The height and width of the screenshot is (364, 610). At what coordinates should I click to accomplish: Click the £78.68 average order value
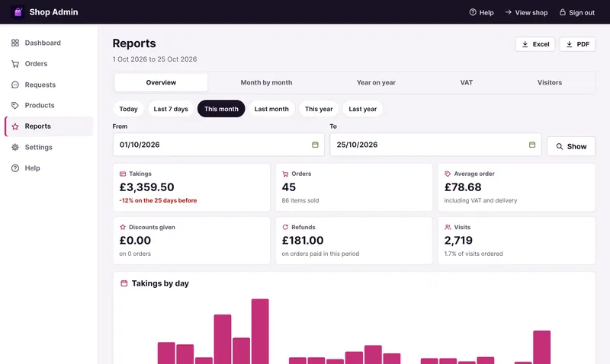coord(463,187)
